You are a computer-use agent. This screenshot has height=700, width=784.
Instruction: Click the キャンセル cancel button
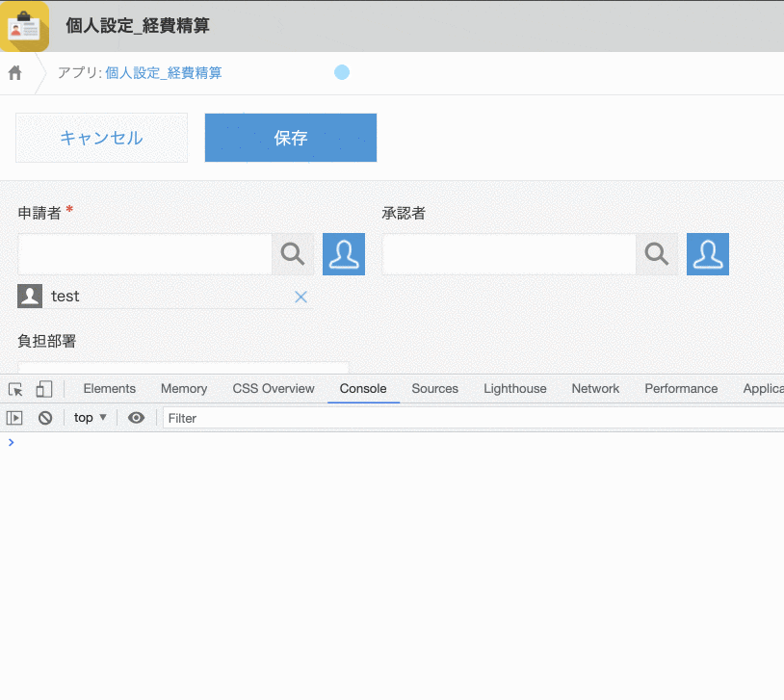pos(101,137)
